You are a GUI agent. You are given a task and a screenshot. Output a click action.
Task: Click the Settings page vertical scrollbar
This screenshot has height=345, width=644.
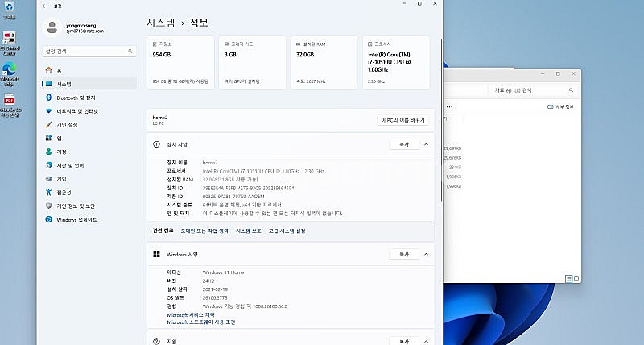click(441, 119)
